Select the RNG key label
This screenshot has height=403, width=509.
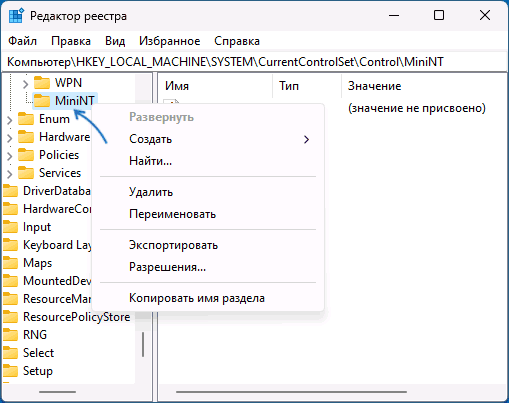[x=35, y=335]
